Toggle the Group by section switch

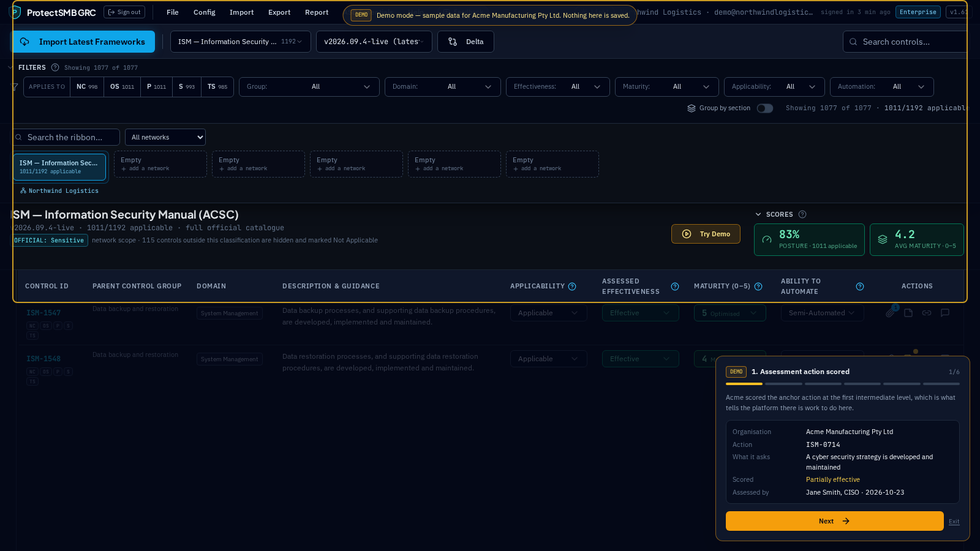coord(765,108)
